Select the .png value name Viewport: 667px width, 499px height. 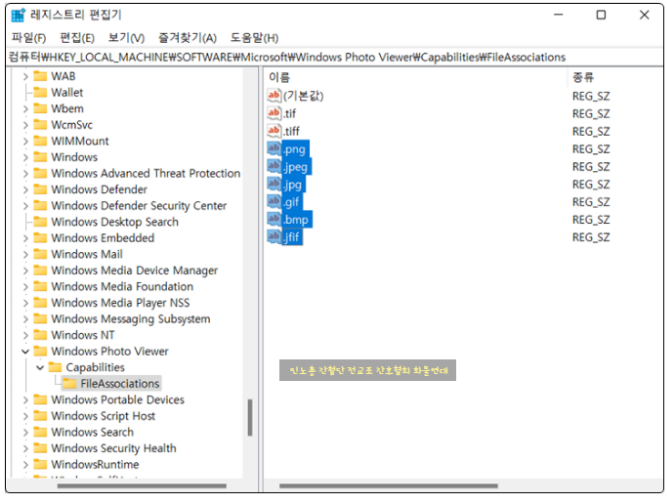point(295,149)
